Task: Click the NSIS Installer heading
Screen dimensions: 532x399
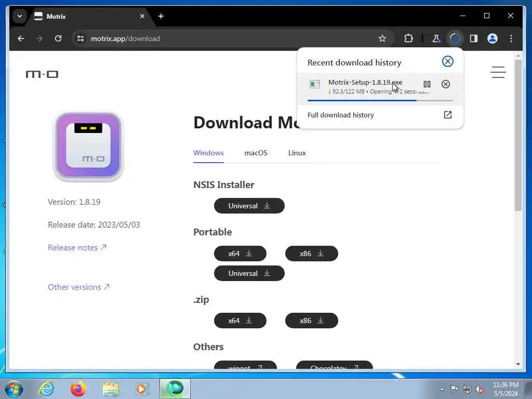Action: 223,184
